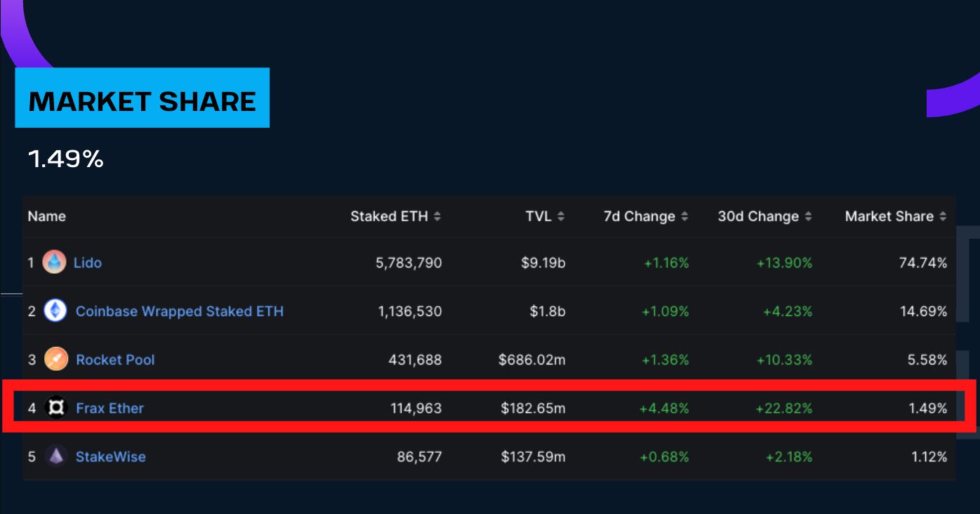
Task: Open the Lido link
Action: [88, 263]
